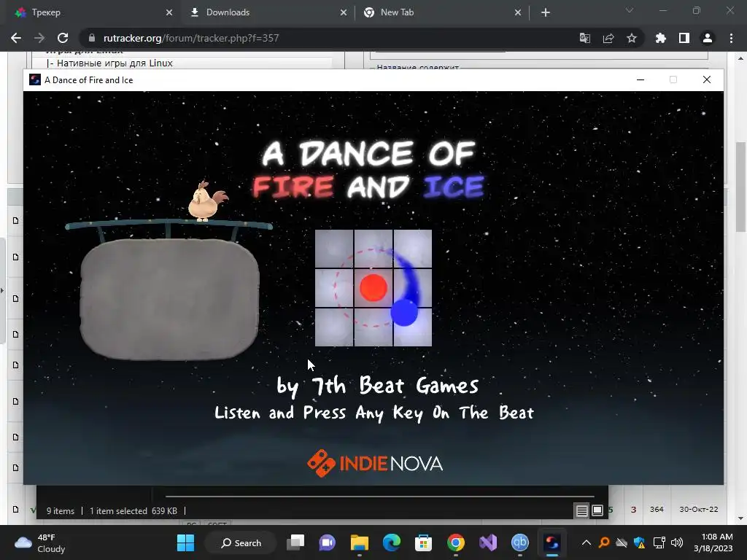Image resolution: width=747 pixels, height=560 pixels.
Task: Open File Explorer from taskbar
Action: (x=359, y=542)
